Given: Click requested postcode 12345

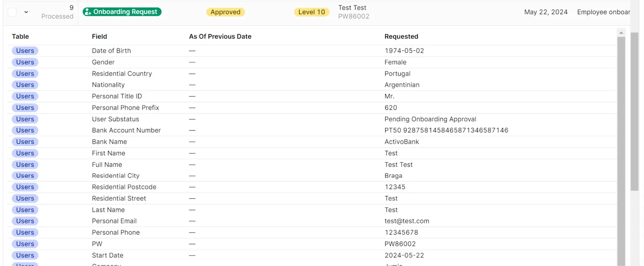Looking at the screenshot, I should pyautogui.click(x=395, y=187).
